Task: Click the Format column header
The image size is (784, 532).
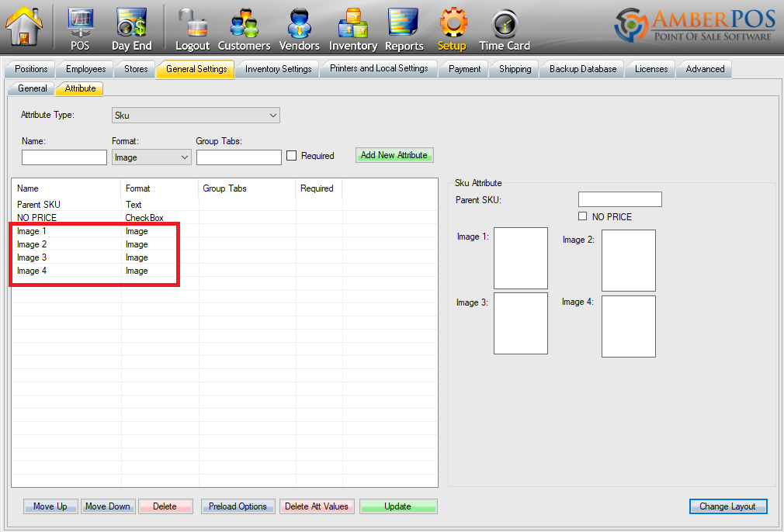Action: pos(160,188)
